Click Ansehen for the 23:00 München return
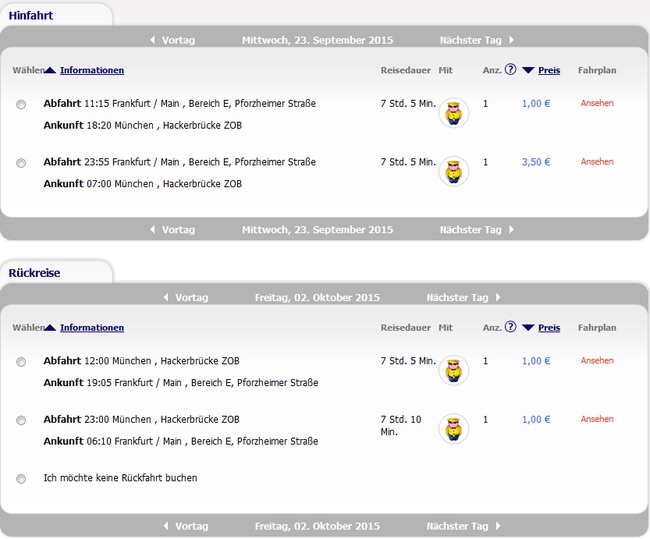650x539 pixels. click(x=597, y=419)
